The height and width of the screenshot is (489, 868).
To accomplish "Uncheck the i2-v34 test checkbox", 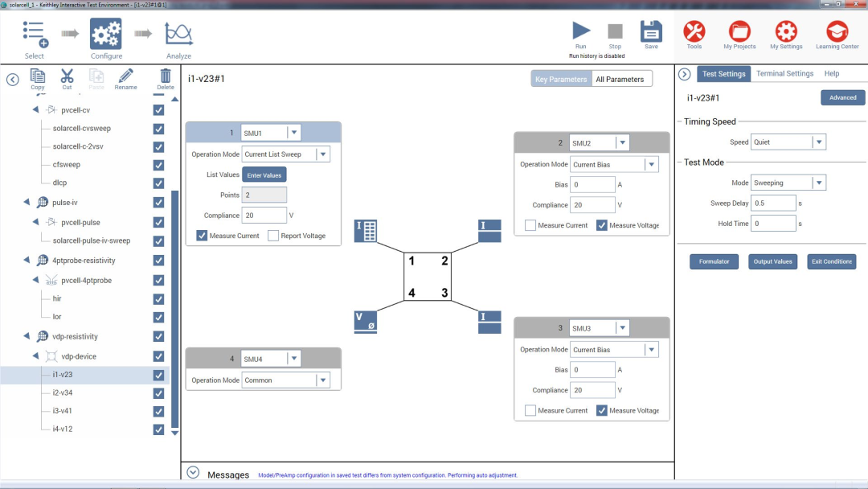I will 158,392.
